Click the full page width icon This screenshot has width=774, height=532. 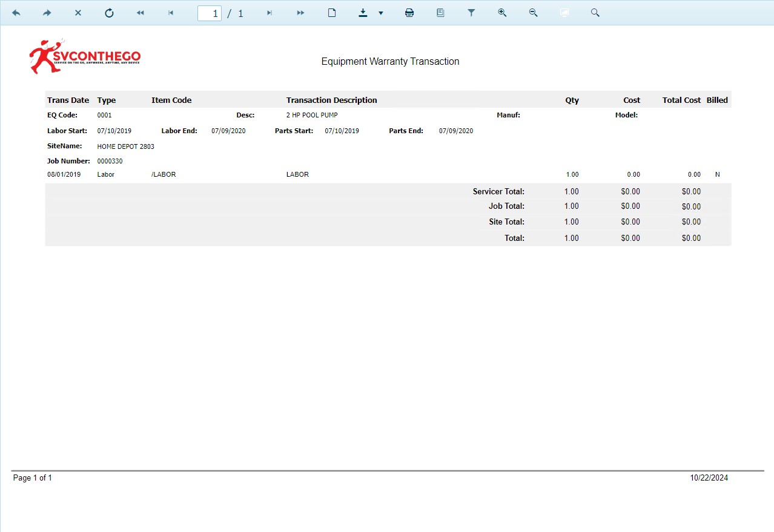point(564,13)
